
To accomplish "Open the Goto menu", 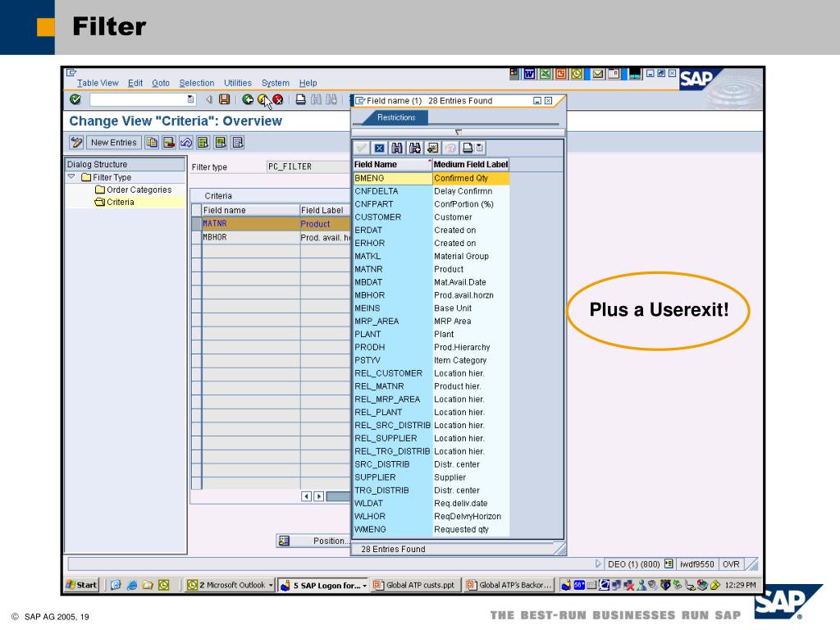I will tap(161, 83).
